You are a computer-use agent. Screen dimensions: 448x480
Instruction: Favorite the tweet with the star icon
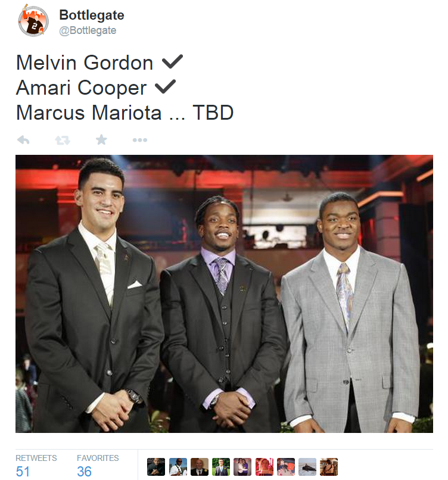[101, 140]
